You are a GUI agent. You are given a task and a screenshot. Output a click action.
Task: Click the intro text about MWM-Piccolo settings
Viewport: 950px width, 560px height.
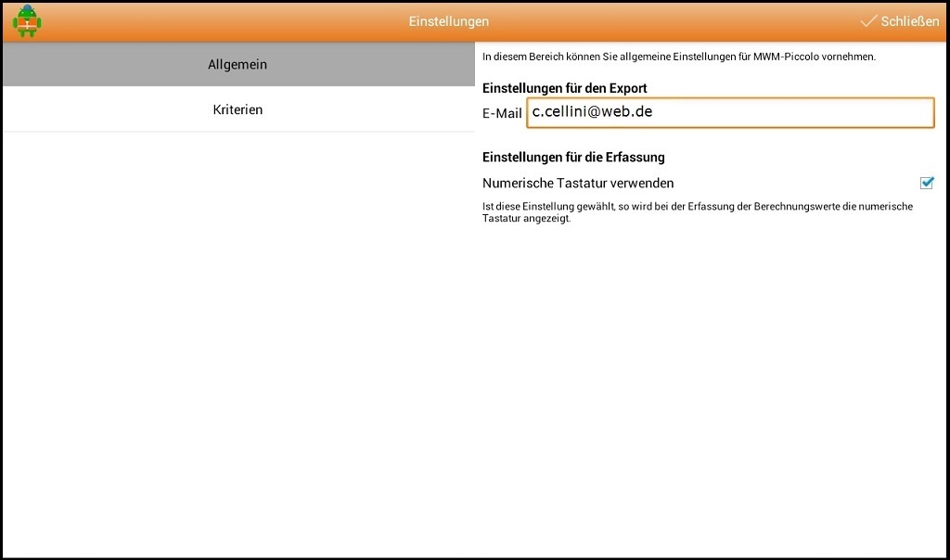tap(678, 57)
